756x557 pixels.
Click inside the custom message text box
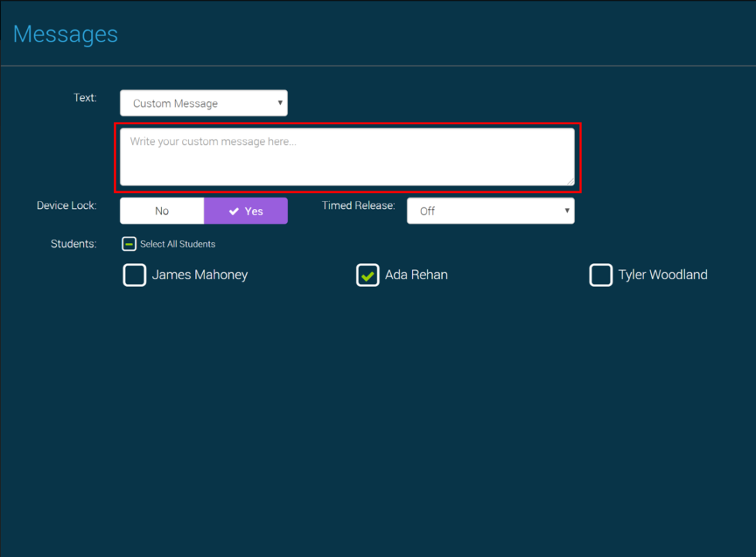pos(347,157)
